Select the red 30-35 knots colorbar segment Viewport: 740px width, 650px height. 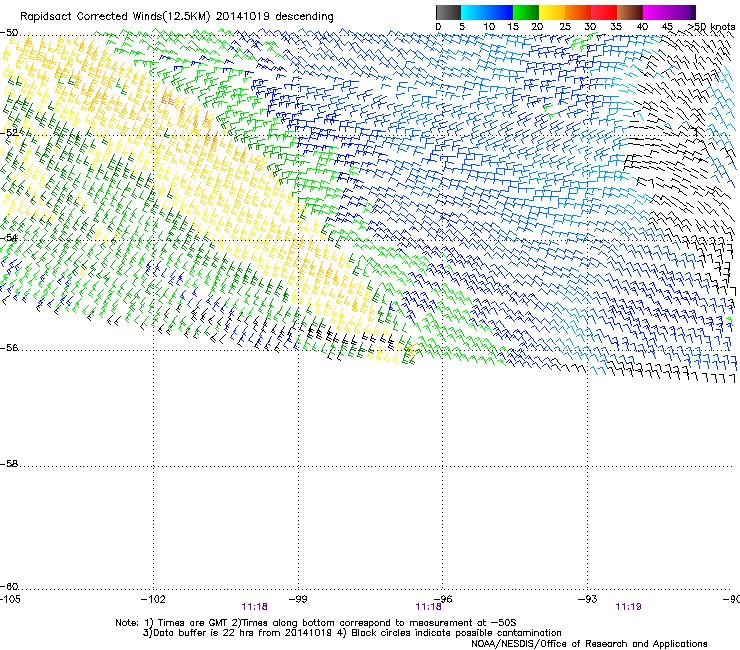(604, 12)
